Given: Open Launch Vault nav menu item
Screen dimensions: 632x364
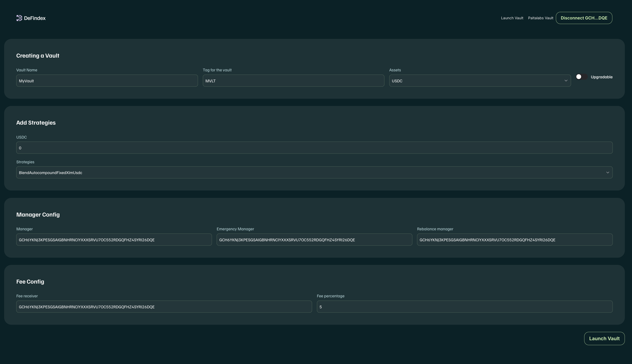Looking at the screenshot, I should (x=512, y=18).
